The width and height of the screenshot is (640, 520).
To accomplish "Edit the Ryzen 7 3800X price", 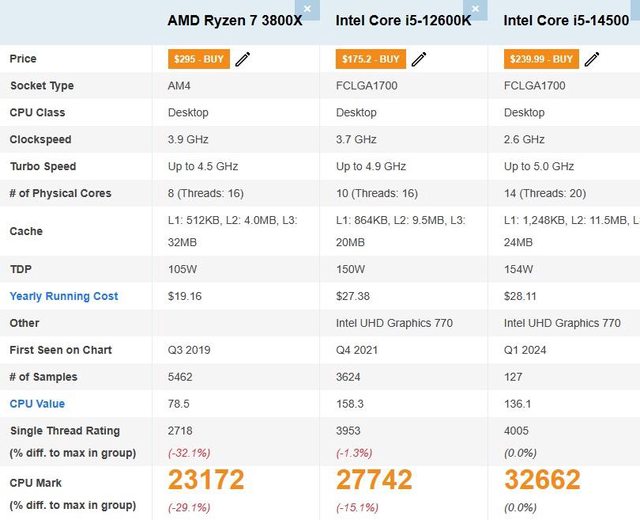I will coord(243,59).
